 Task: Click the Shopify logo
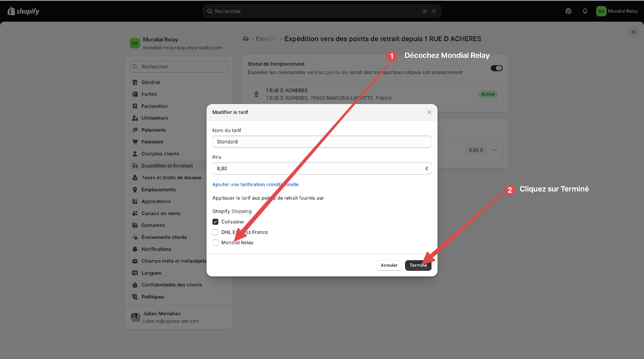pos(23,11)
